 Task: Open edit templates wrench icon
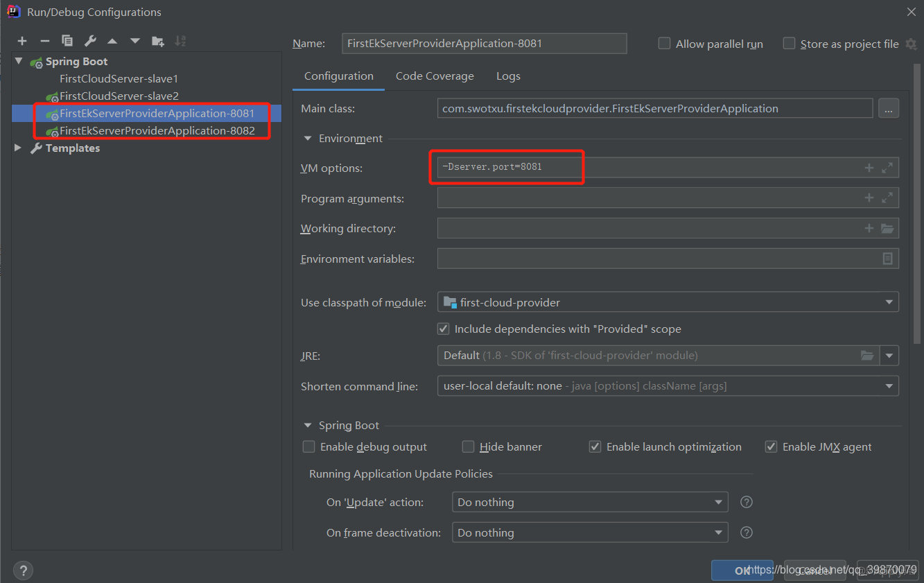[x=90, y=41]
